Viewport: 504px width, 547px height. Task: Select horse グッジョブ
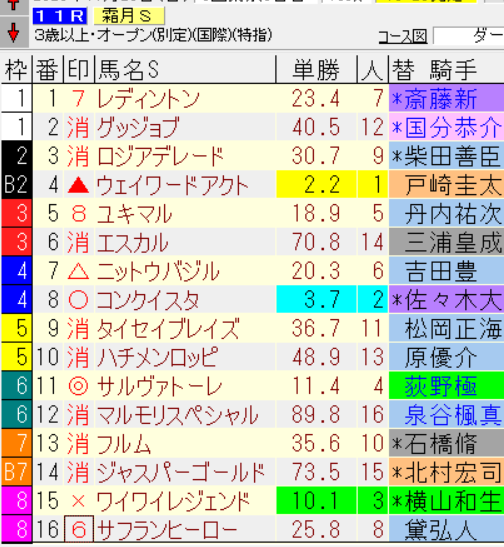coord(138,127)
